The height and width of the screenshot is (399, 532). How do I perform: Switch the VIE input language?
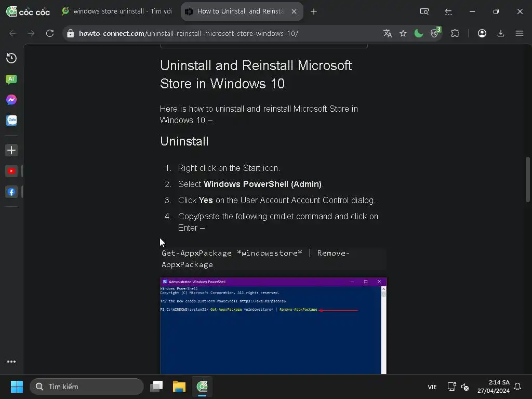432,387
